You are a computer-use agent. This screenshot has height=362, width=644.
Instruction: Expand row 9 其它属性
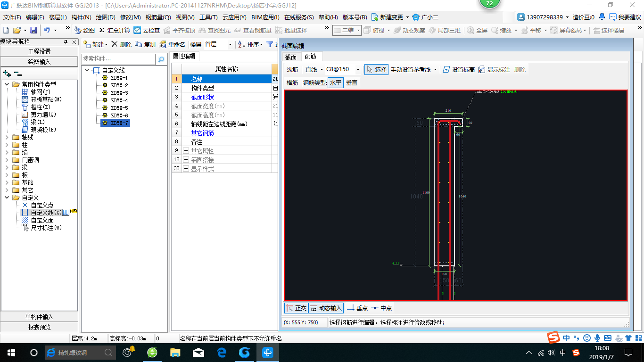tap(186, 151)
